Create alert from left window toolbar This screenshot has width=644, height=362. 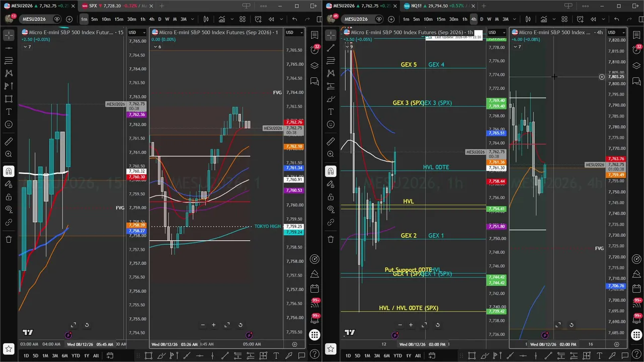(x=258, y=19)
